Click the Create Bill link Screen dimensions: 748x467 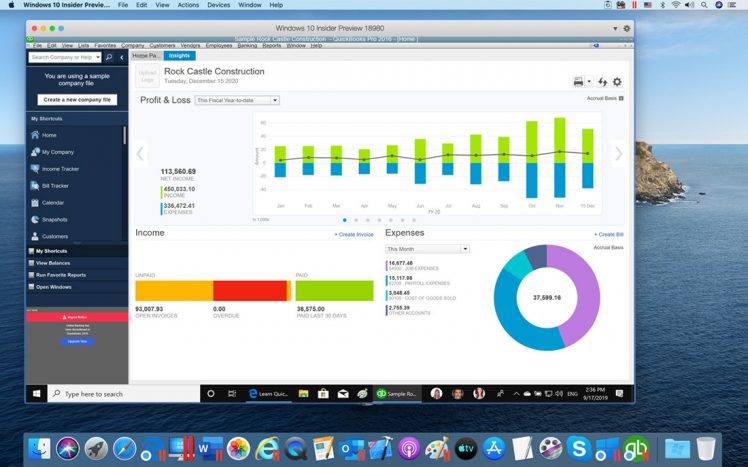click(x=610, y=234)
